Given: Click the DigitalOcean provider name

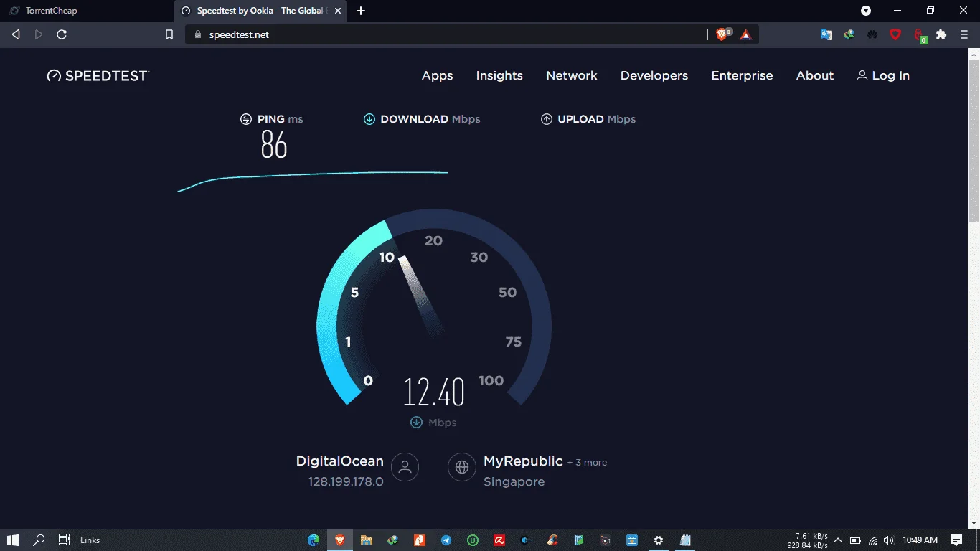Looking at the screenshot, I should [x=340, y=461].
